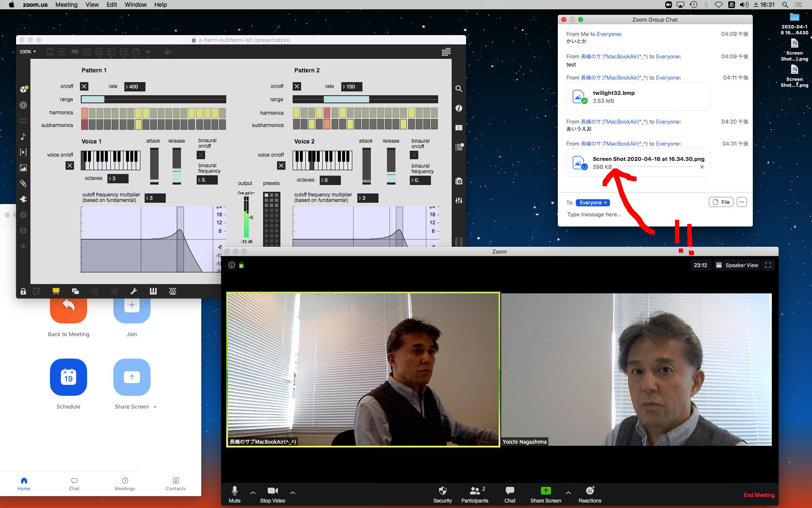Toggle Pattern 1 on/off checkbox

coord(85,86)
